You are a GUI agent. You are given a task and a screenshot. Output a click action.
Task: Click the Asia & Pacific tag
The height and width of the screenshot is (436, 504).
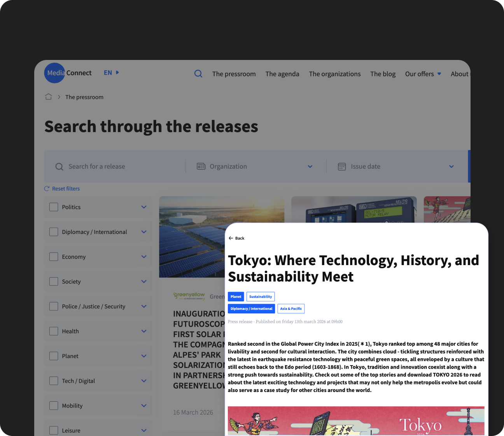pyautogui.click(x=291, y=309)
